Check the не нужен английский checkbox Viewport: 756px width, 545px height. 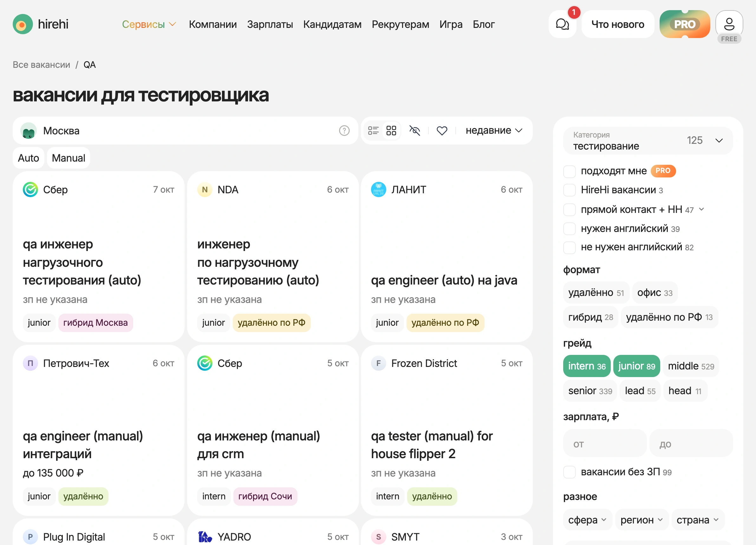[x=569, y=247]
